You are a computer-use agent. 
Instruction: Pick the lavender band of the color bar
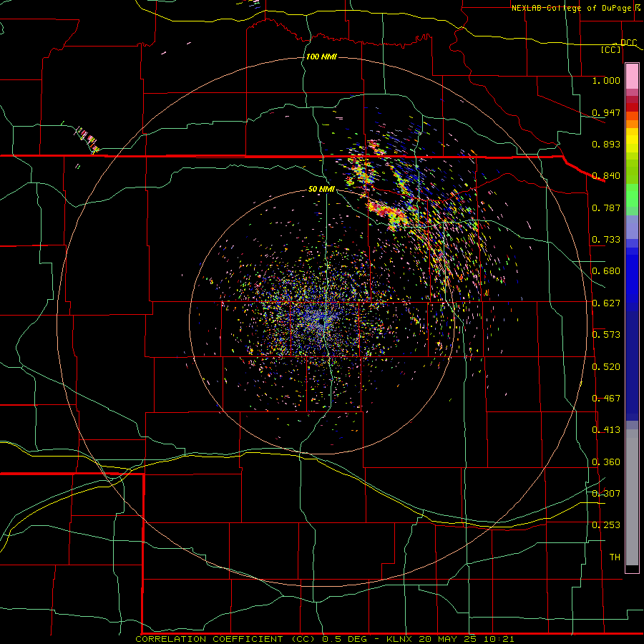[x=632, y=228]
